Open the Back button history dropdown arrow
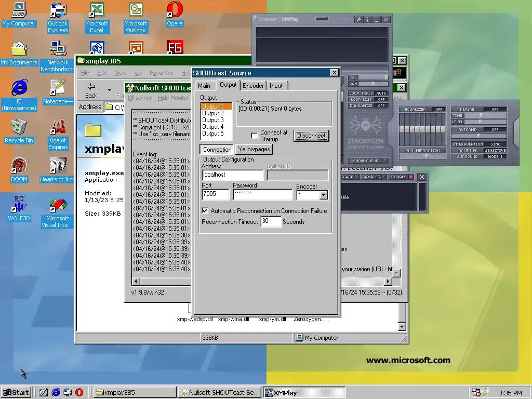 [109, 90]
